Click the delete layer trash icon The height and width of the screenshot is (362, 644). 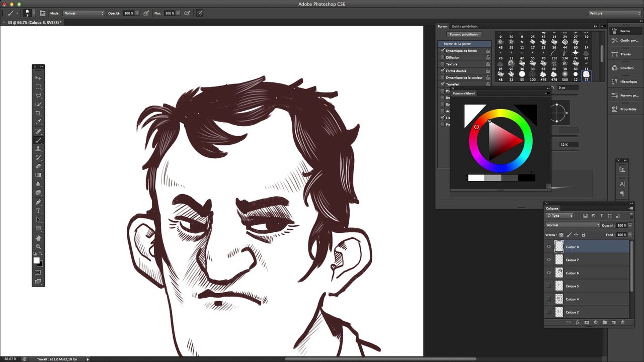pos(623,322)
